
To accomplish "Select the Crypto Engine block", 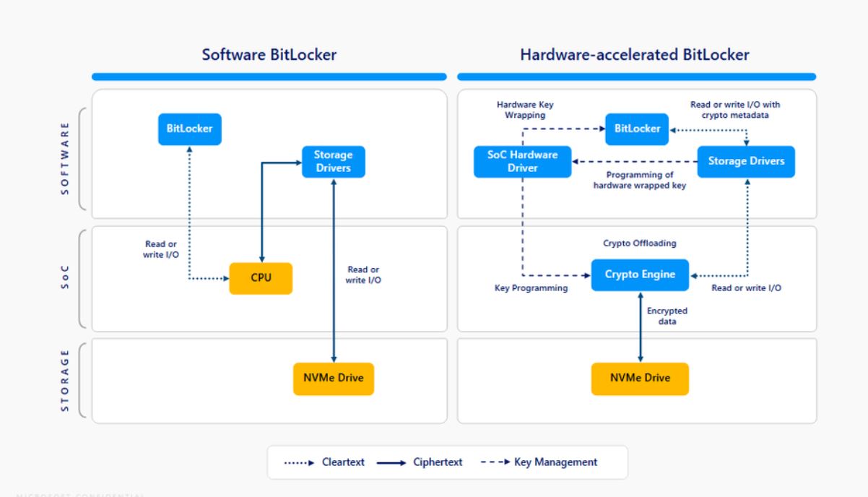I will click(639, 275).
